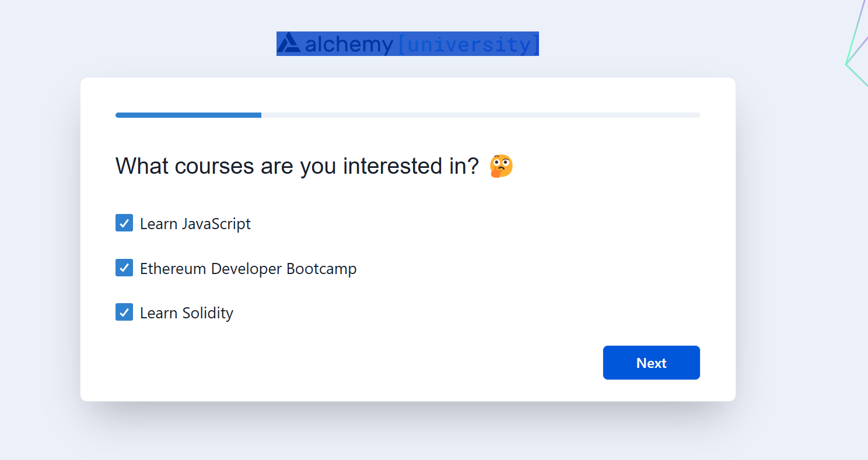Click the Alchemy triangle logo icon

(289, 43)
